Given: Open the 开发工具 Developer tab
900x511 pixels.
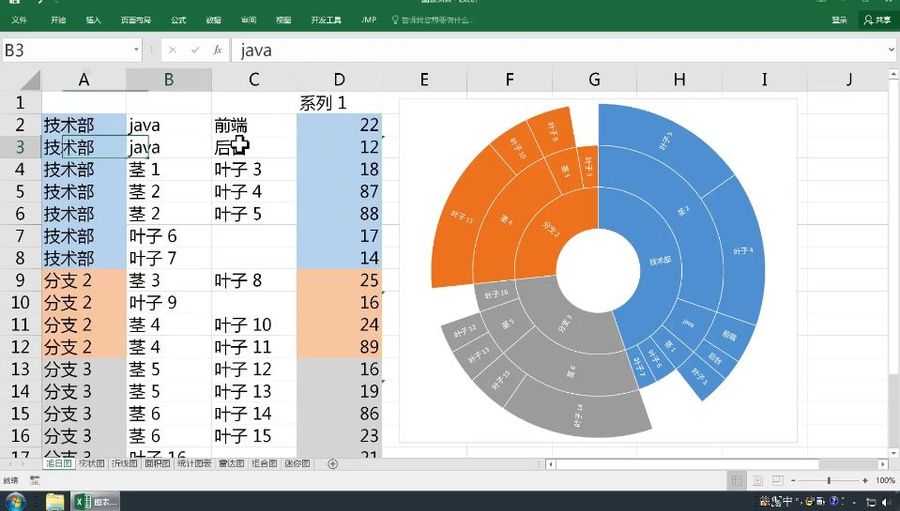Looking at the screenshot, I should coord(326,20).
